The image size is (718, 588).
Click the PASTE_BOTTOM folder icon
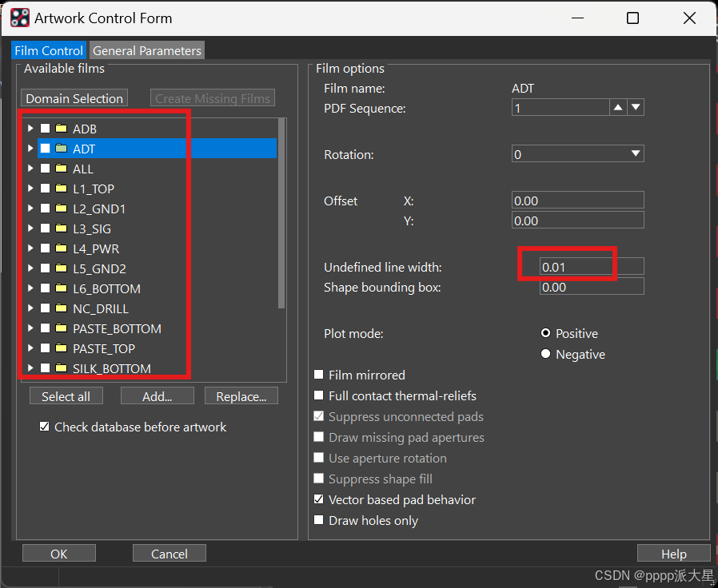61,328
